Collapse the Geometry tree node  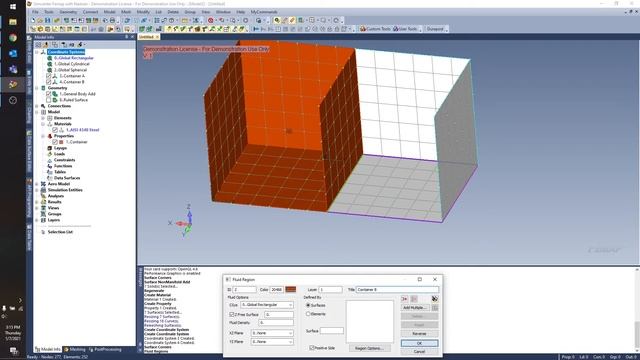pos(37,88)
